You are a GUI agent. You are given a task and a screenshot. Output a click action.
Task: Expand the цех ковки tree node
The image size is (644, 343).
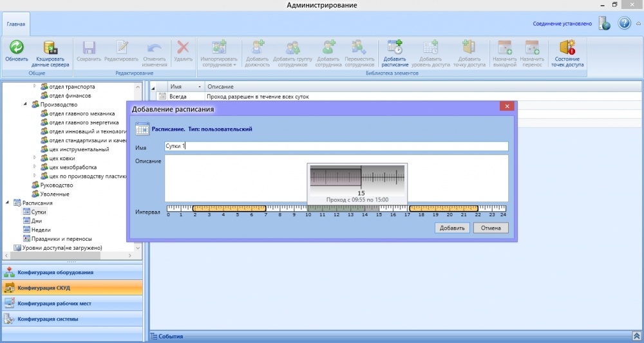pos(35,158)
